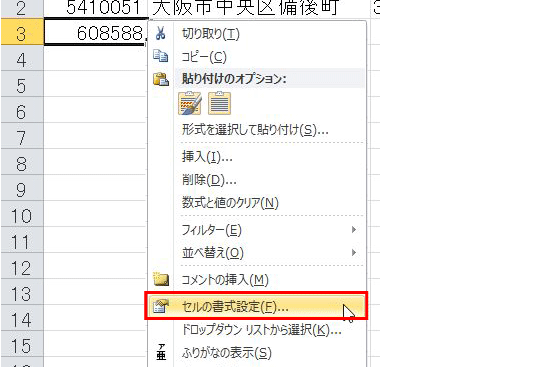Image resolution: width=535 pixels, height=367 pixels.
Task: Expand the フィルター submenu arrow
Action: 354,230
